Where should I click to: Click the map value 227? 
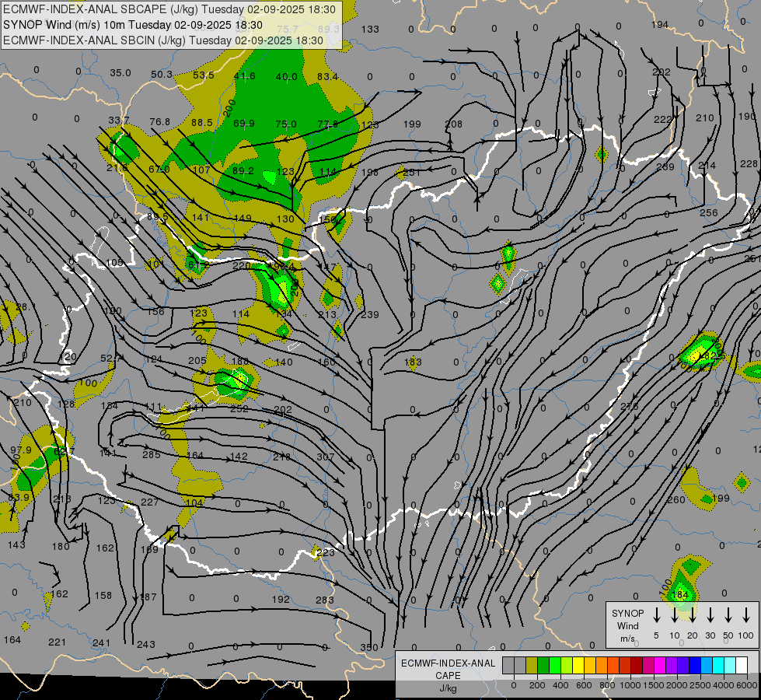pos(149,502)
